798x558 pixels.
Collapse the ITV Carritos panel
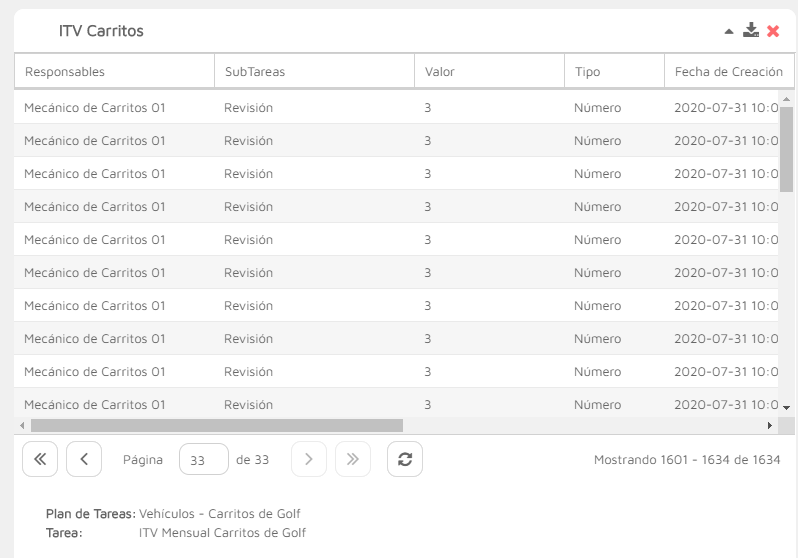tap(729, 32)
